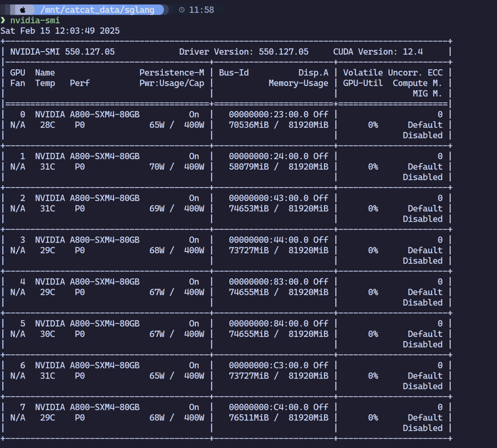Click GPU 0's power usage 65W
Viewport: 497px width, 448px height.
[157, 125]
